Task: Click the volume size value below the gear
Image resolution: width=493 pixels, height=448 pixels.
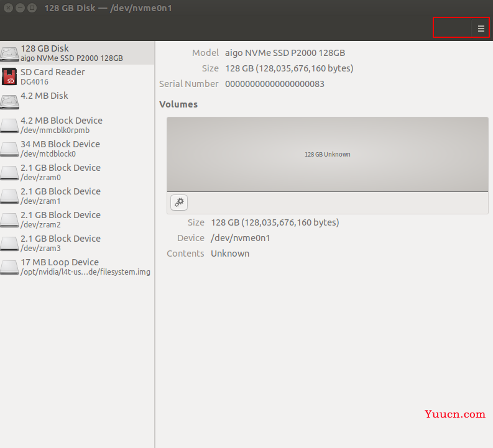Action: (275, 222)
